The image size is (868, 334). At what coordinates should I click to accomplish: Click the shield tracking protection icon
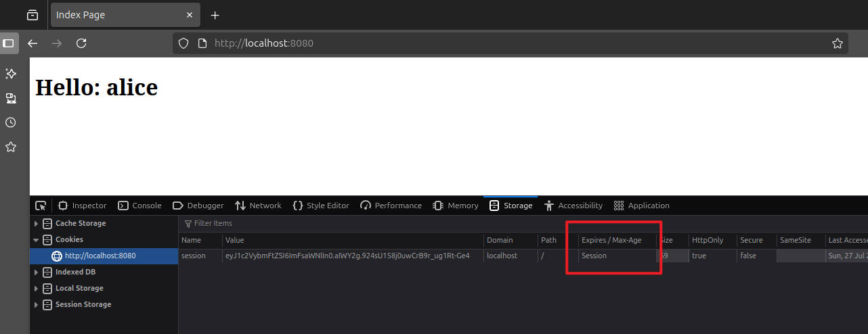[183, 43]
